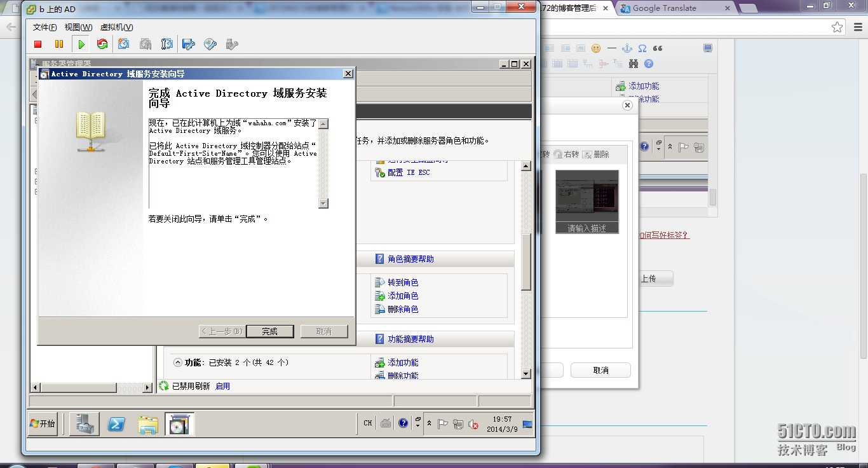
Task: Click the 已禁用刷新 green refresh icon
Action: 164,386
